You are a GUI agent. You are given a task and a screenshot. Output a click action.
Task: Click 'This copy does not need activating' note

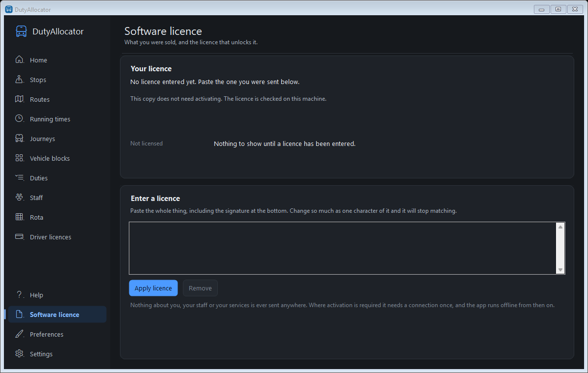pos(229,99)
